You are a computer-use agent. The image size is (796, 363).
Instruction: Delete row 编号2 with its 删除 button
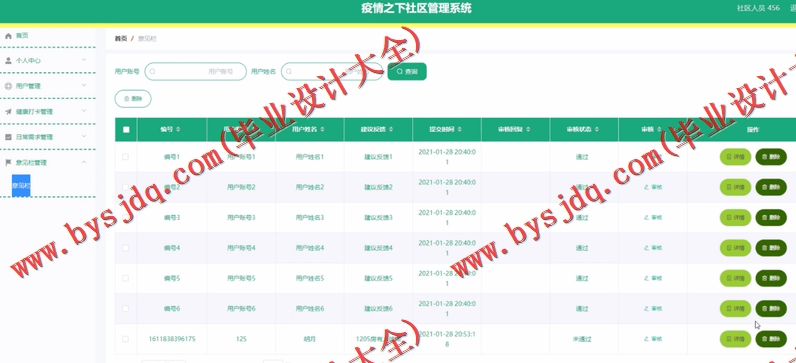click(x=771, y=187)
